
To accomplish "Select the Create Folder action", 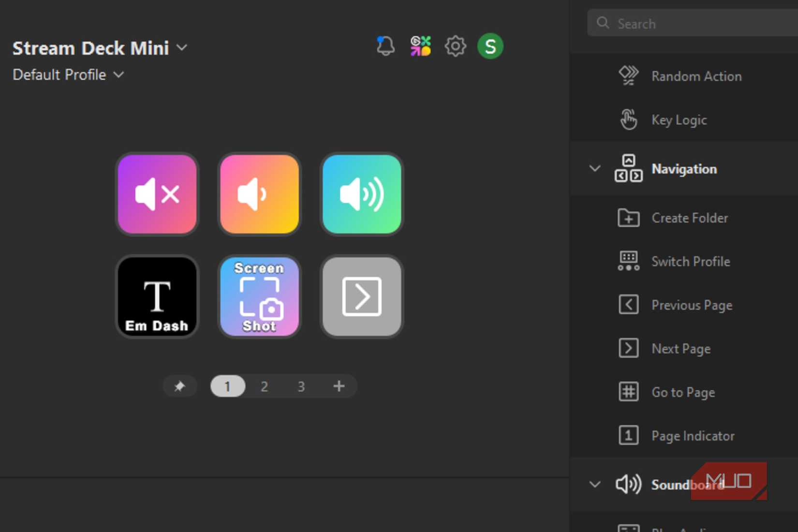I will tap(689, 218).
